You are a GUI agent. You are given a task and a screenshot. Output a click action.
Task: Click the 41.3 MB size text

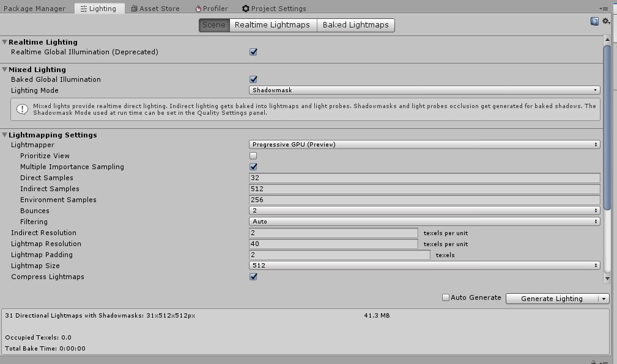coord(377,315)
